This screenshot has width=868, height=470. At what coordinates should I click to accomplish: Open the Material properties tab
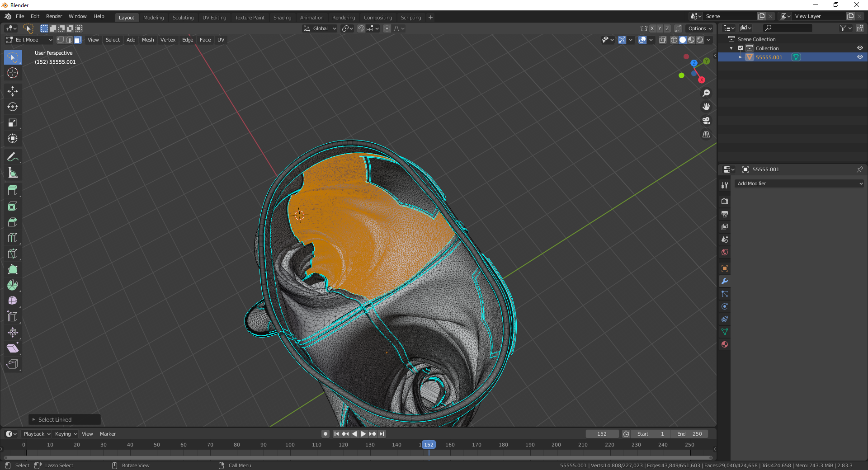click(725, 344)
